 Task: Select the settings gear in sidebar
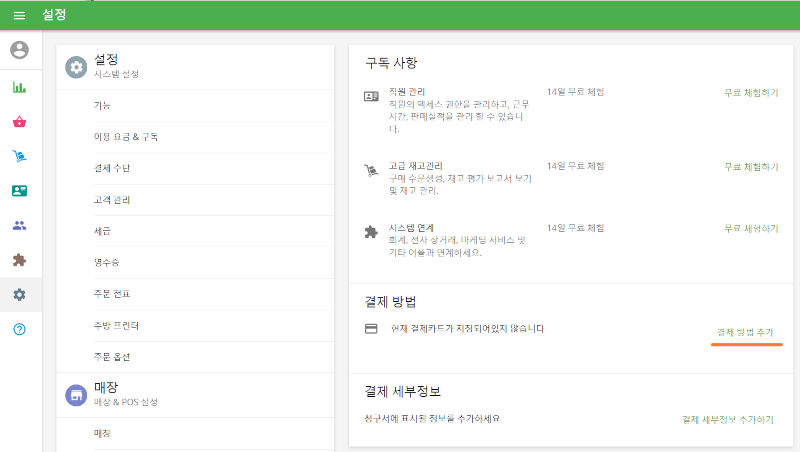click(x=20, y=295)
